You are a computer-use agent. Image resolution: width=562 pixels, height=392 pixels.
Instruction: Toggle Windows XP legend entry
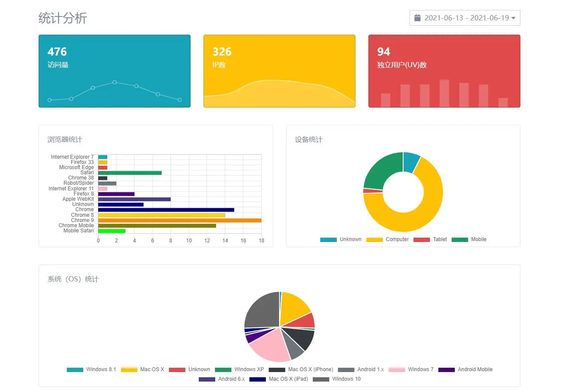(x=239, y=369)
